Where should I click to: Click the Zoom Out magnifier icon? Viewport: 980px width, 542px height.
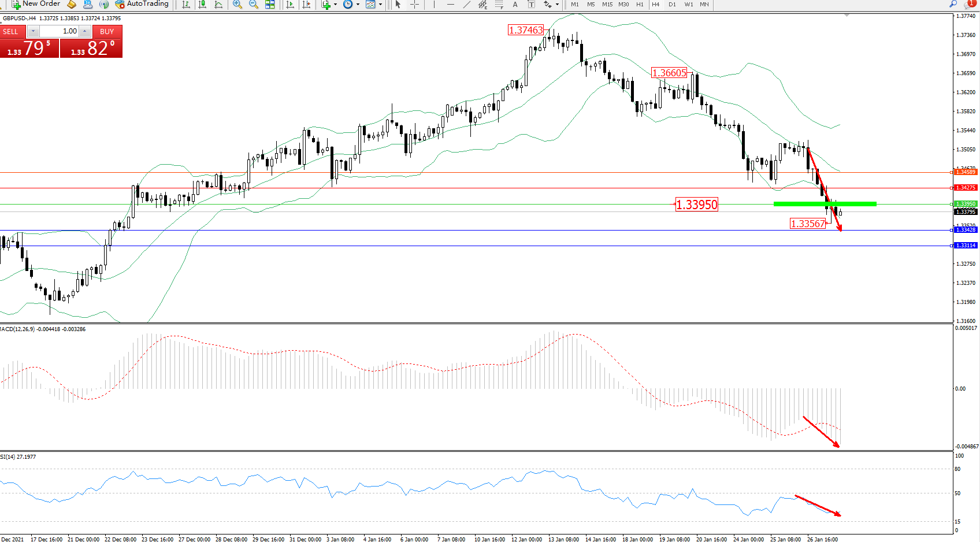click(253, 4)
